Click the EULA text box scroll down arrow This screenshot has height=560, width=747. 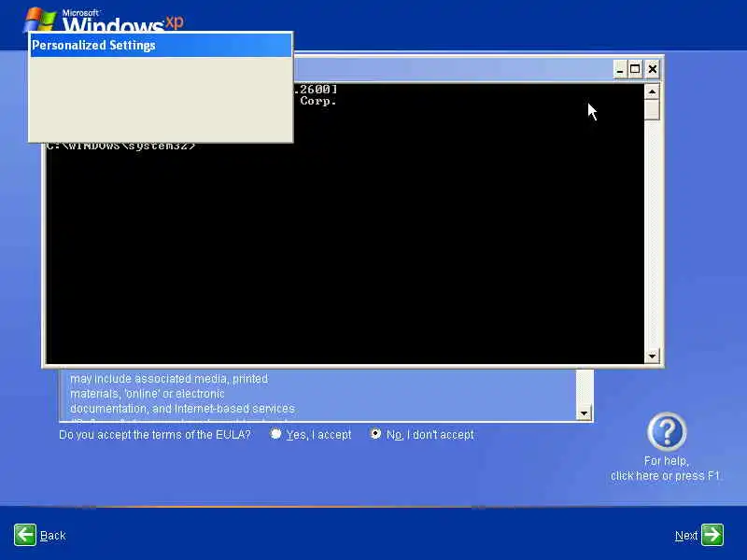[x=585, y=413]
